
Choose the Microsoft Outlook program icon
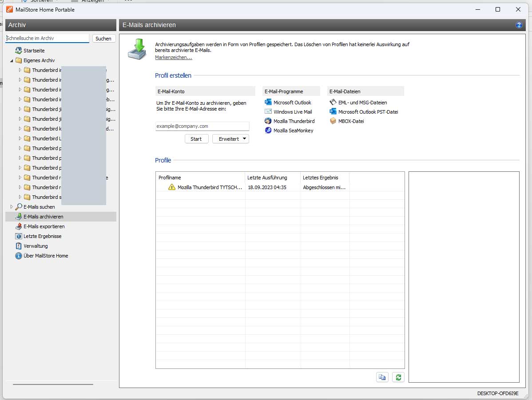click(268, 102)
